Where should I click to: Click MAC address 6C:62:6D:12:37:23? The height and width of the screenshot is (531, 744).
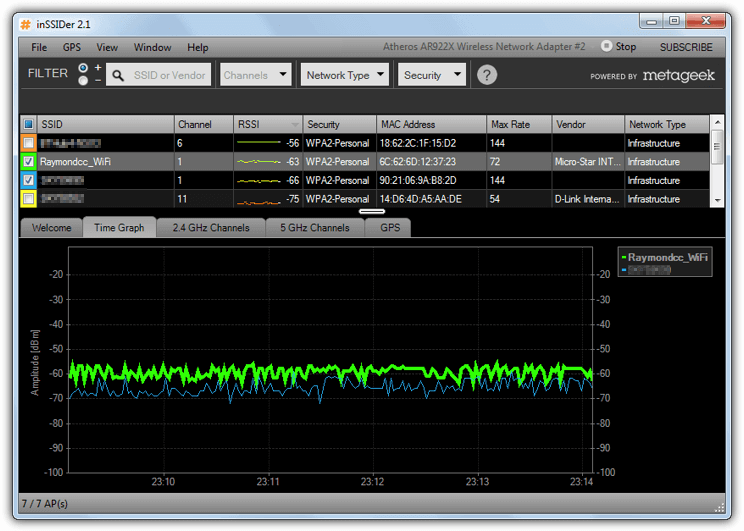pyautogui.click(x=418, y=162)
